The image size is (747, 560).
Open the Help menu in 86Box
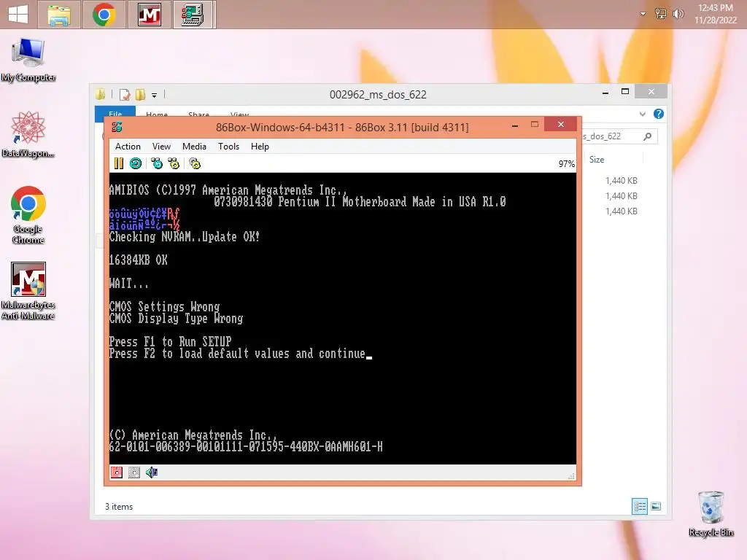260,146
